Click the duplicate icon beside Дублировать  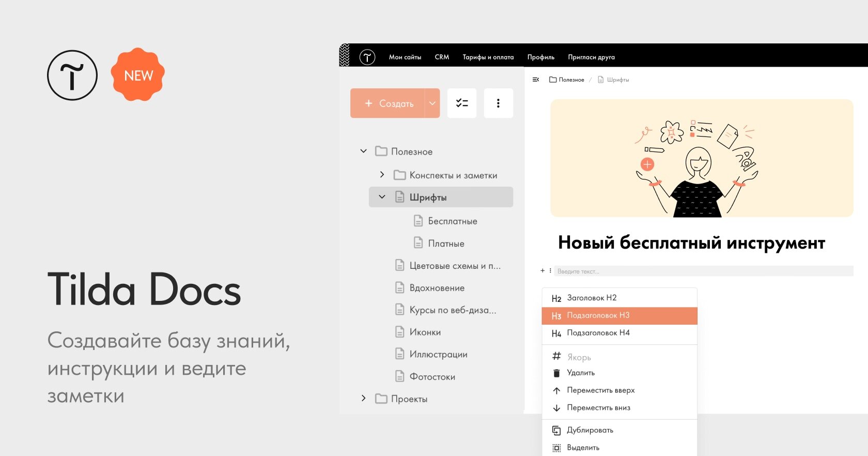click(556, 430)
